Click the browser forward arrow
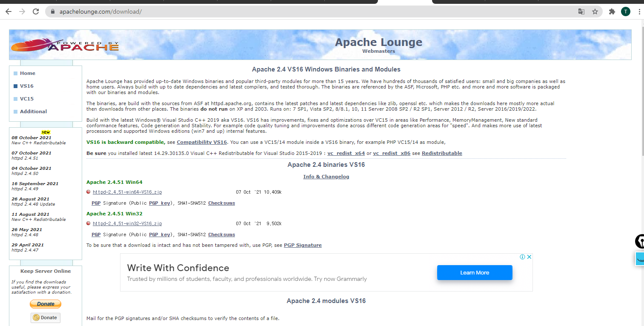This screenshot has width=644, height=326. click(x=22, y=11)
